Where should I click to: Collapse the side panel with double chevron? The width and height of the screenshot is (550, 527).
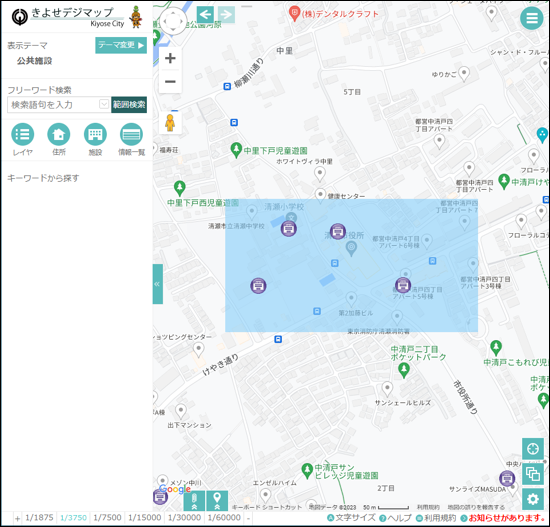click(x=157, y=284)
